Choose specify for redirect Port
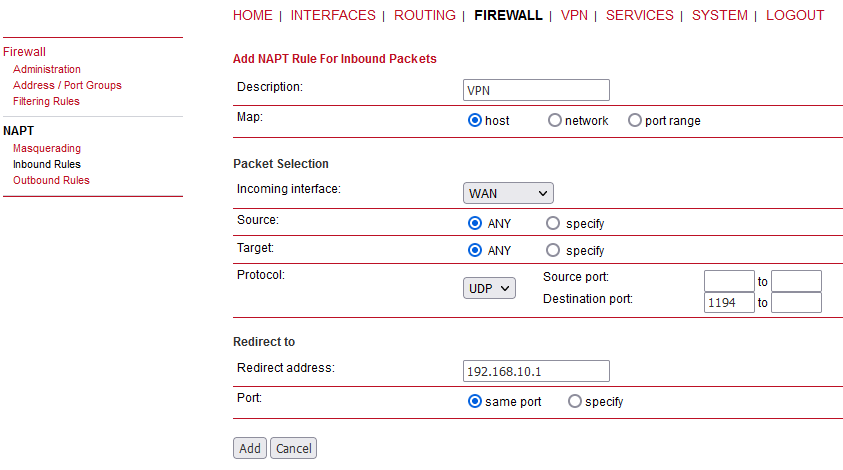The height and width of the screenshot is (470, 843). tap(575, 401)
